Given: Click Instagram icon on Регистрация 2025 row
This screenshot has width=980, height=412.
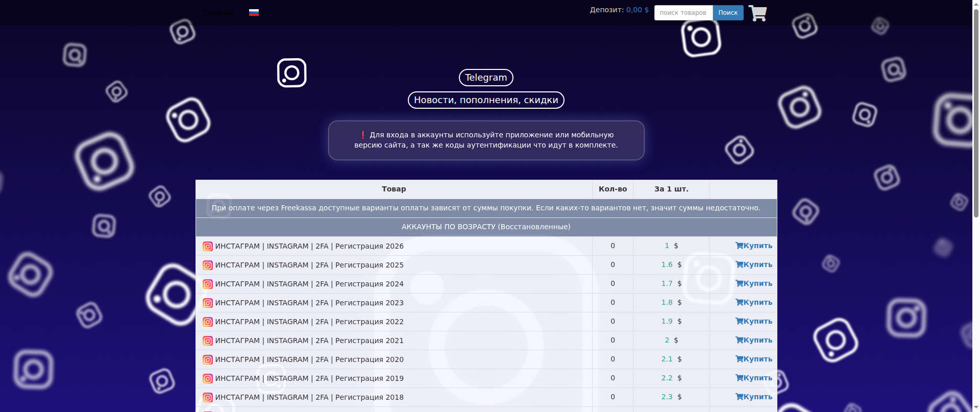Looking at the screenshot, I should click(x=208, y=265).
